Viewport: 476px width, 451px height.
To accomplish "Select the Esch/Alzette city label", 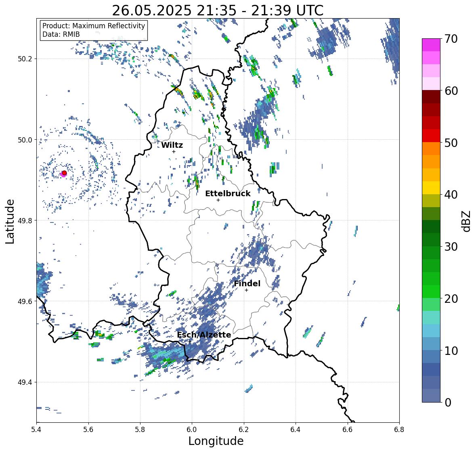I will click(204, 335).
